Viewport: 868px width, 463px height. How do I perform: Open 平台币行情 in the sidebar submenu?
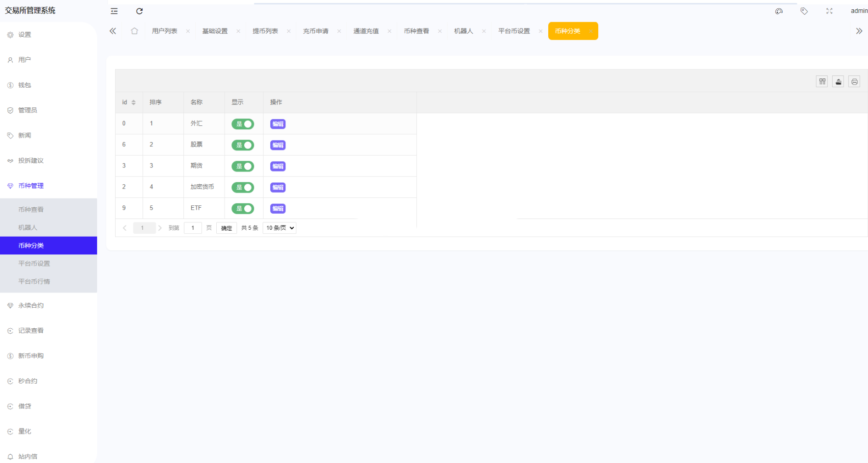click(x=34, y=281)
